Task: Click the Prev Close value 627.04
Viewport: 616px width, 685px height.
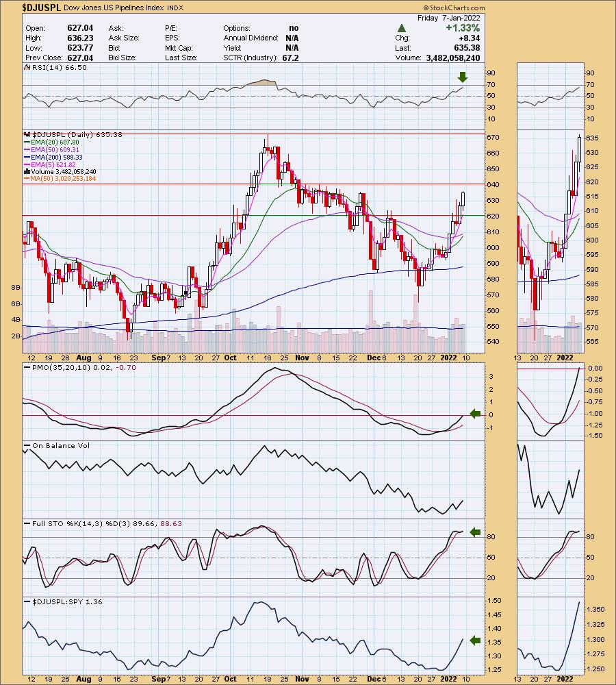Action: pos(80,58)
